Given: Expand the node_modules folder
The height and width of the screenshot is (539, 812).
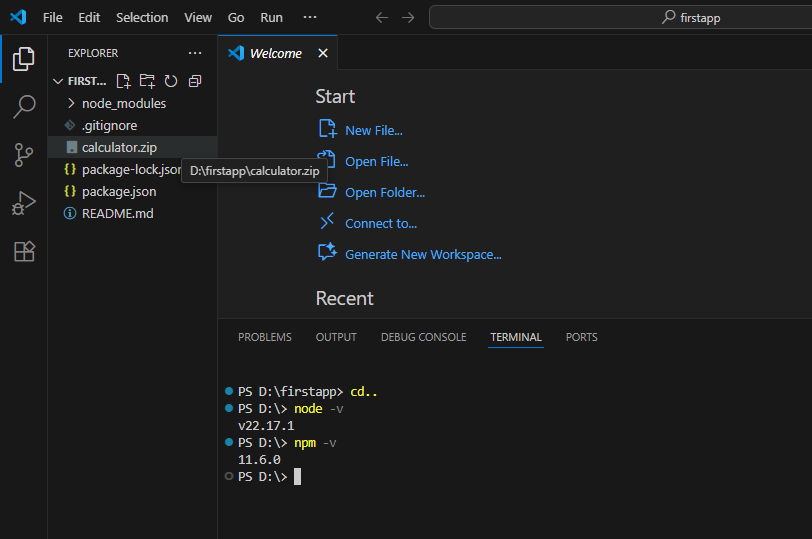Looking at the screenshot, I should (x=71, y=104).
